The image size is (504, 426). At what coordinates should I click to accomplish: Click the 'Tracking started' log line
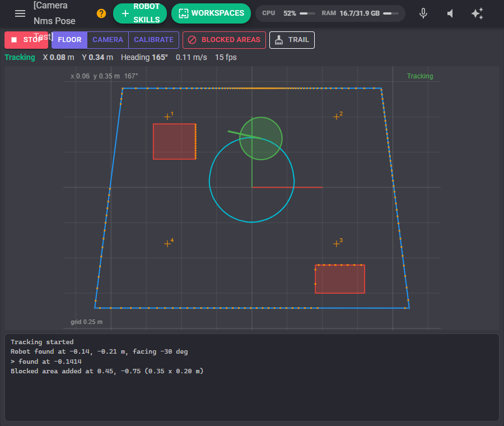point(42,342)
